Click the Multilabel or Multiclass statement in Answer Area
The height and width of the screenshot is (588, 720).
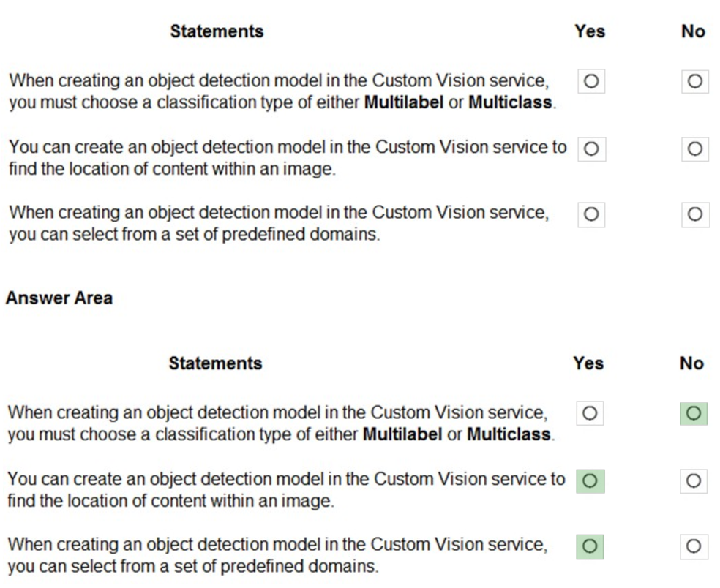pos(280,423)
